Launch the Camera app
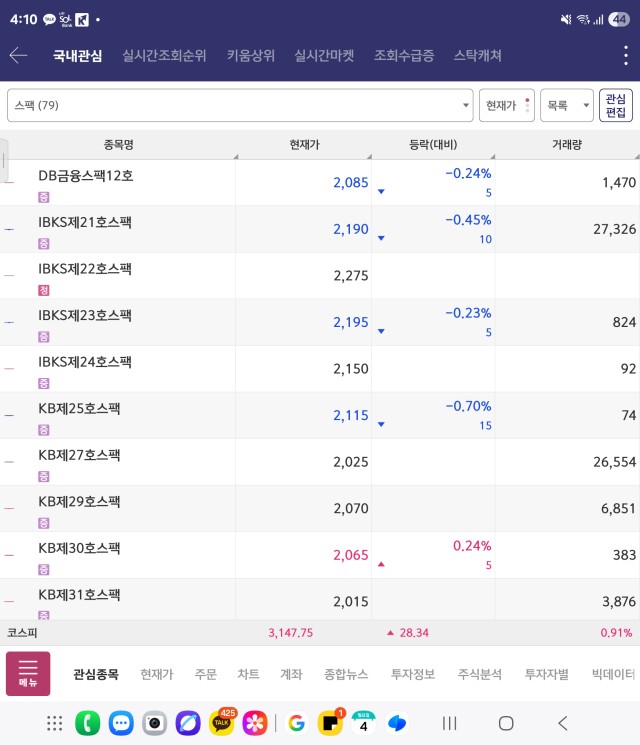The image size is (640, 745). tap(154, 723)
